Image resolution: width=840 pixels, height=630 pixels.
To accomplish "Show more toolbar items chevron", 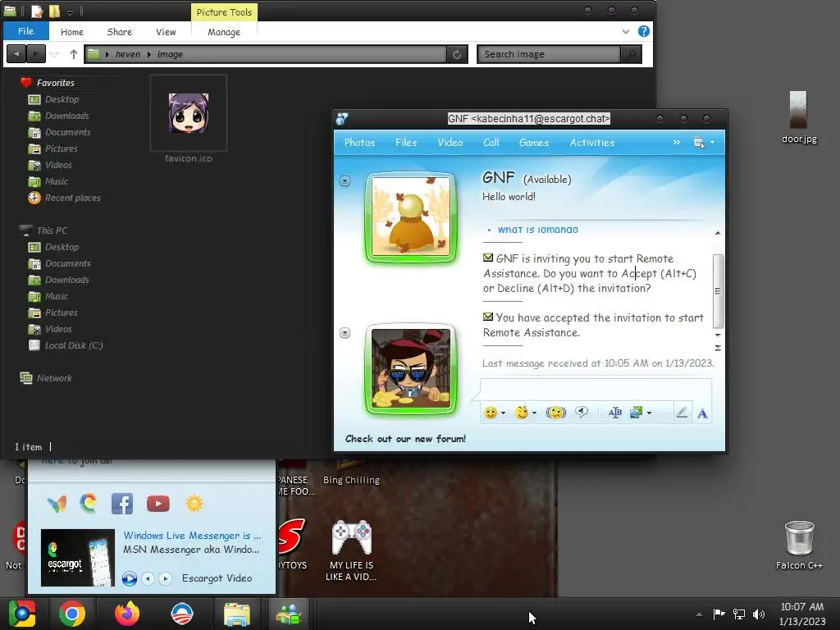I will 677,143.
